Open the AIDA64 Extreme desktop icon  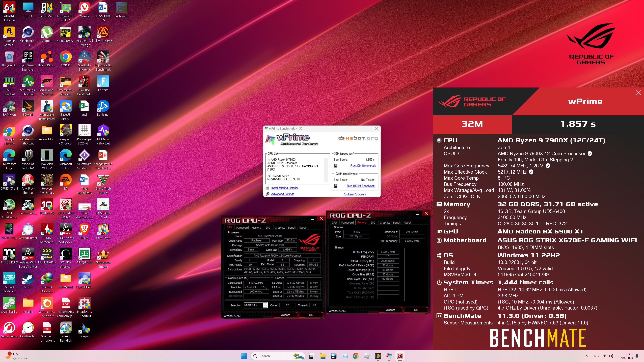point(9,12)
